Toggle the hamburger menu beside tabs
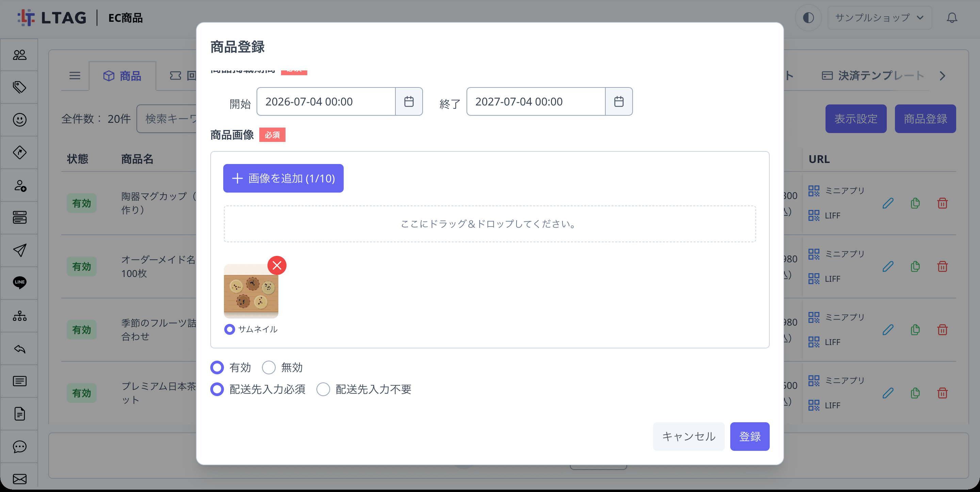This screenshot has width=980, height=492. pos(75,76)
